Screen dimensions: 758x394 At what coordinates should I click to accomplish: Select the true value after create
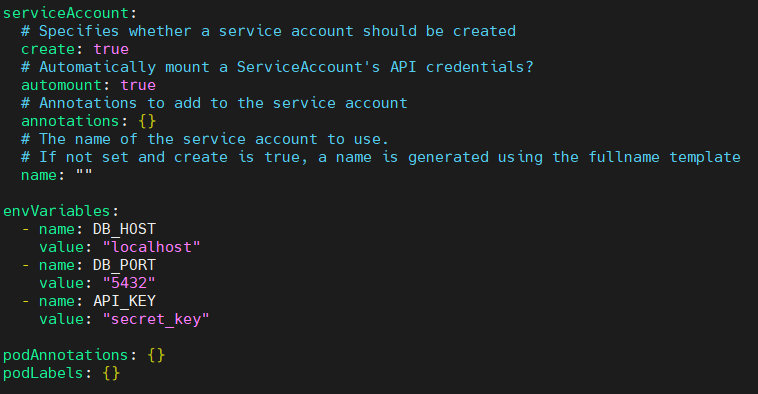coord(111,49)
